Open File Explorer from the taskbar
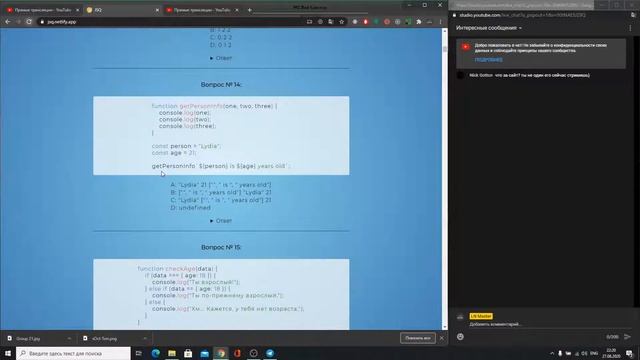 pos(172,353)
